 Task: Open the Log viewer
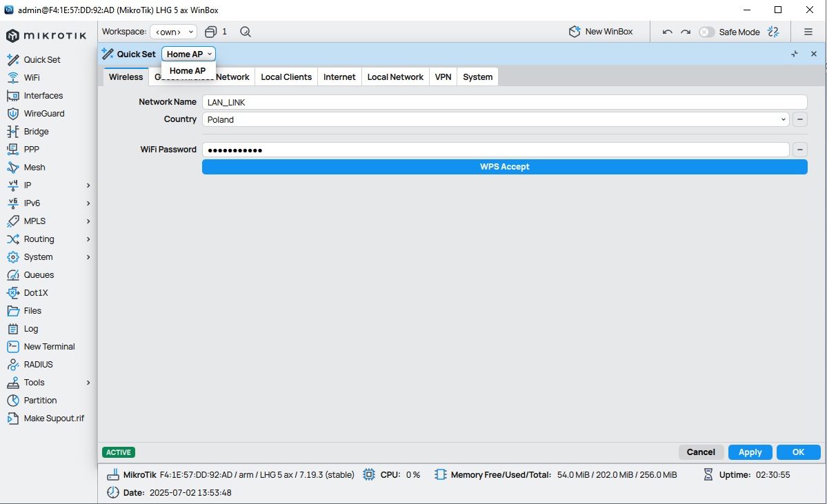tap(30, 328)
